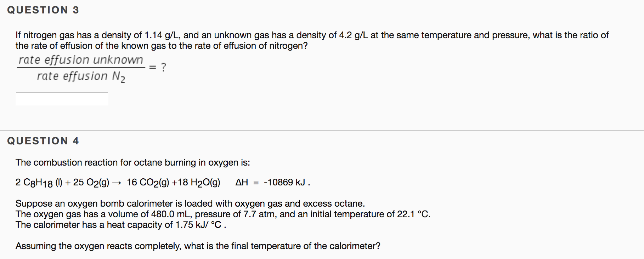Click the answer input box for Question 3
The width and height of the screenshot is (644, 259).
tap(62, 98)
